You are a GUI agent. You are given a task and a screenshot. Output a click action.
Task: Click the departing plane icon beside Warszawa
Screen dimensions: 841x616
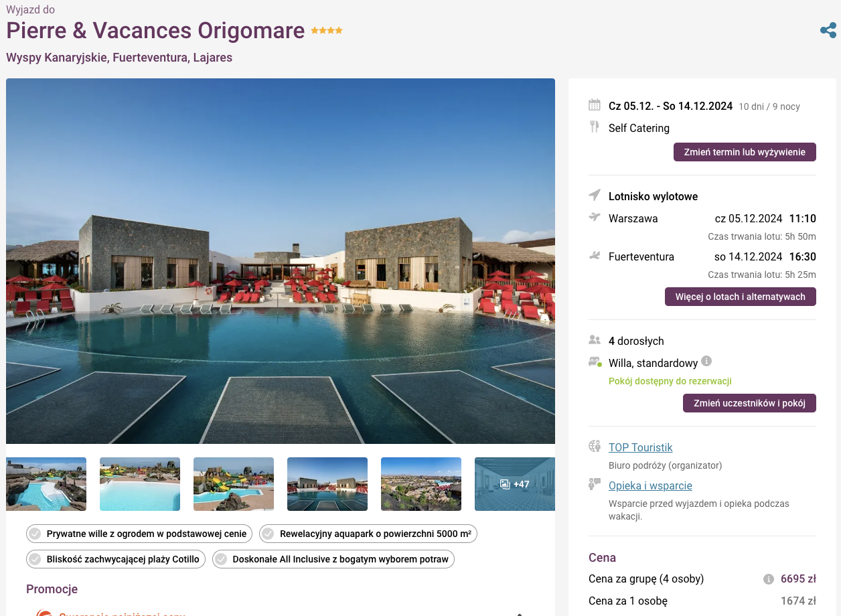pyautogui.click(x=595, y=217)
